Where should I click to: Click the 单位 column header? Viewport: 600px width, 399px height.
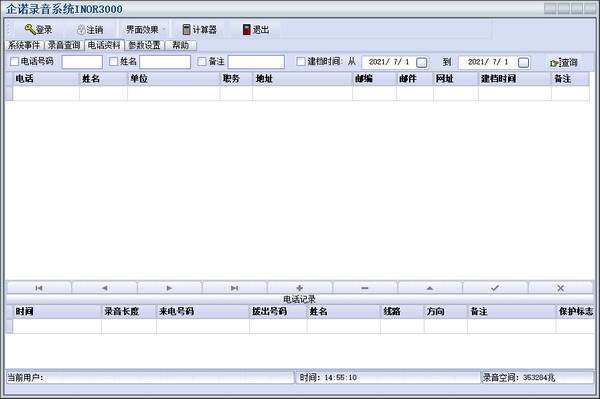[x=174, y=79]
